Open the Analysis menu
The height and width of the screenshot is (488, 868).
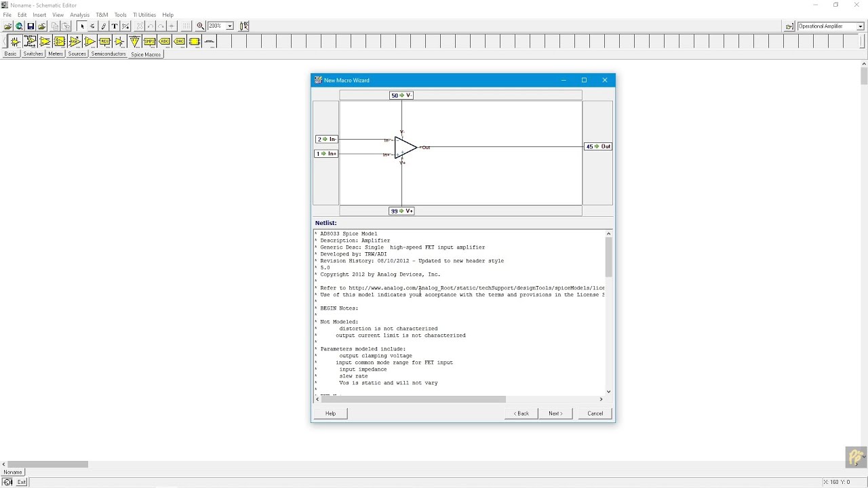(79, 14)
